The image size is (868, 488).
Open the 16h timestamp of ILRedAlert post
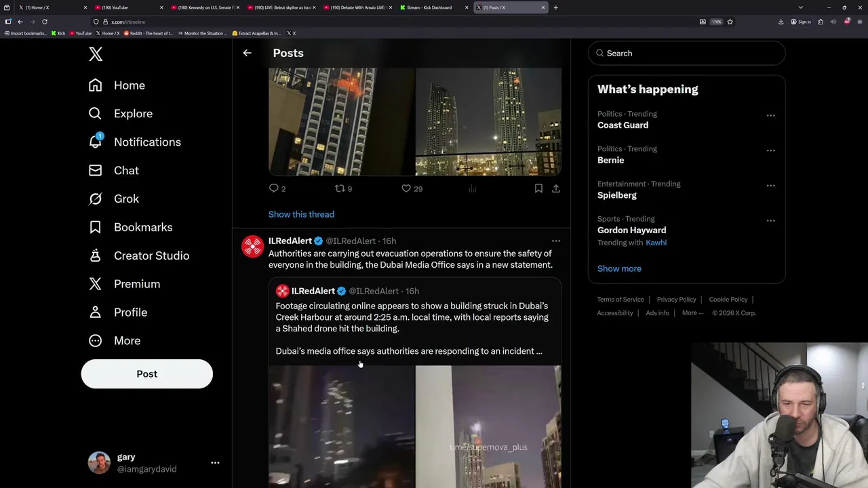click(x=389, y=241)
